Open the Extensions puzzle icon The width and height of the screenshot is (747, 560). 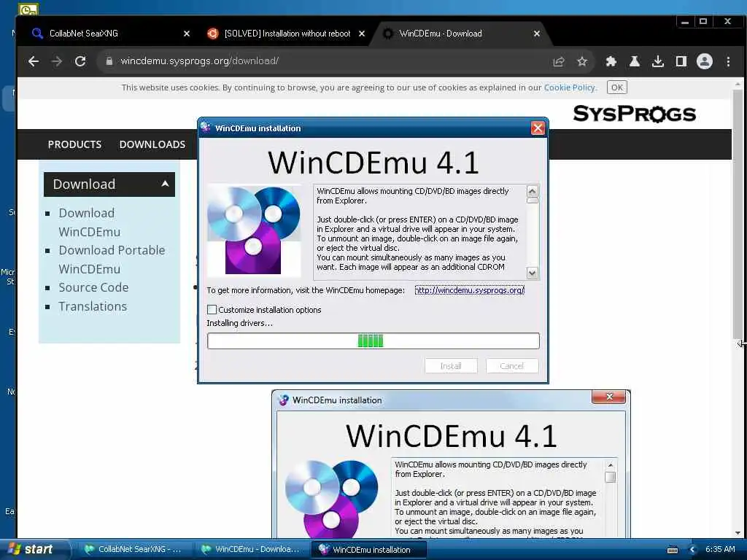tap(611, 61)
